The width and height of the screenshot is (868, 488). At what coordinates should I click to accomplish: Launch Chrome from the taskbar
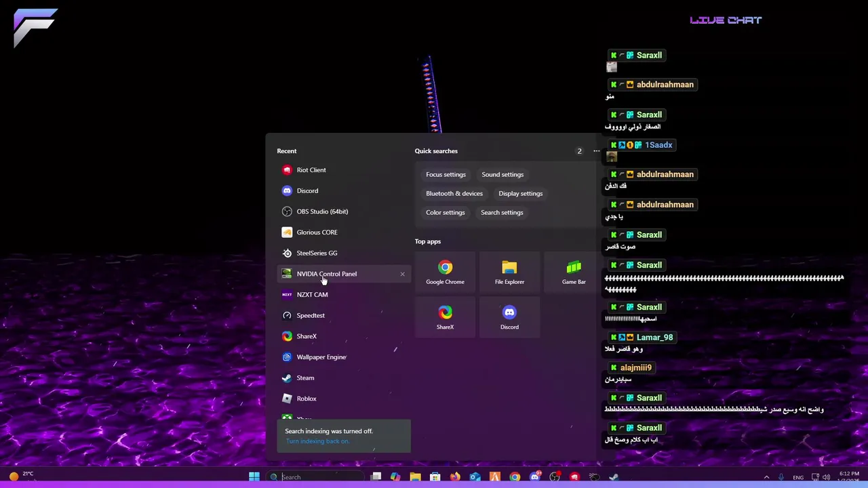[515, 477]
